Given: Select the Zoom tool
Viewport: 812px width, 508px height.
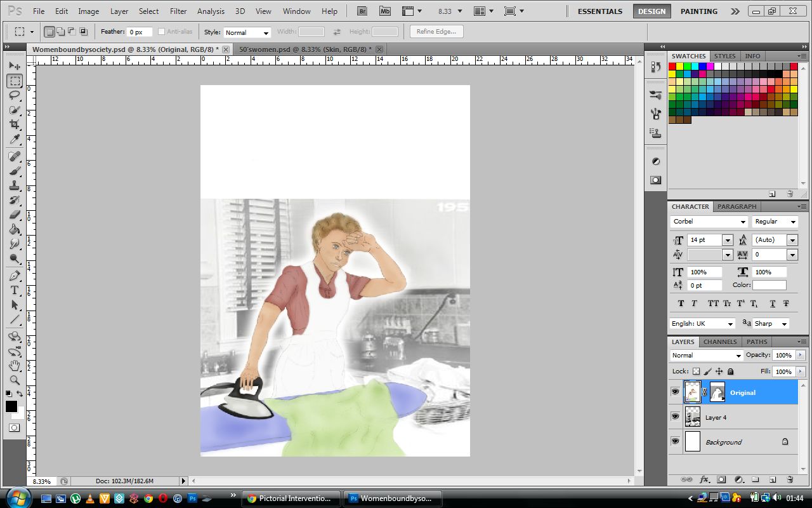Looking at the screenshot, I should click(15, 380).
